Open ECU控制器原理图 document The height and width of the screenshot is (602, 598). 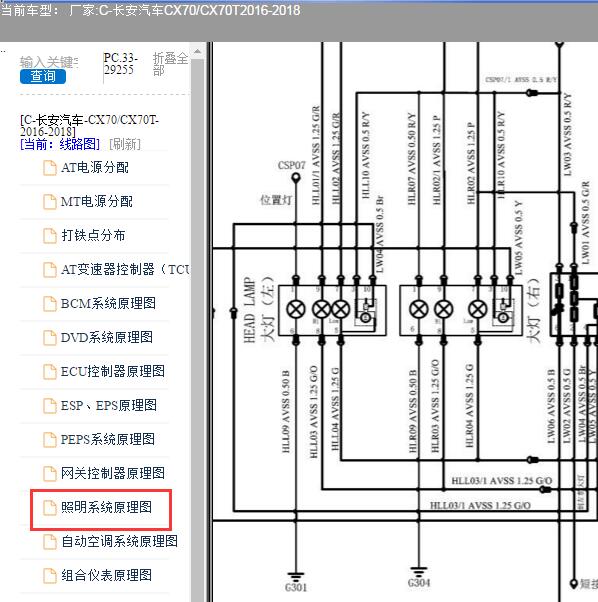(x=113, y=371)
